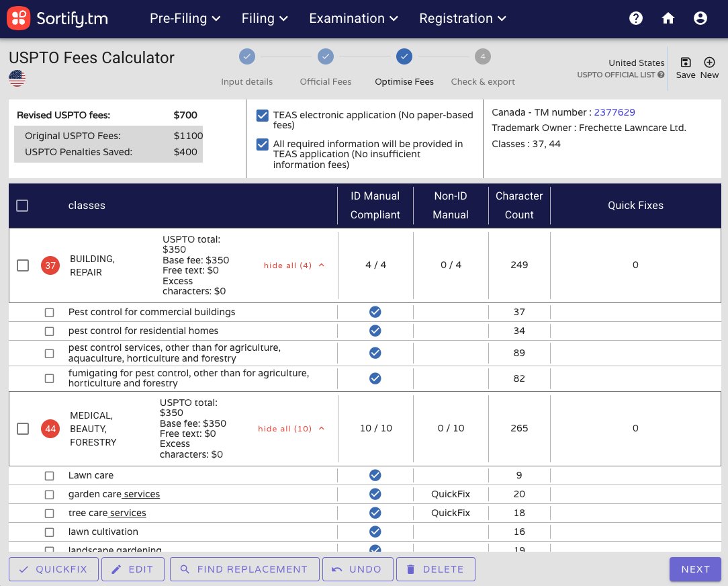
Task: Check garden care services checkbox
Action: (49, 495)
